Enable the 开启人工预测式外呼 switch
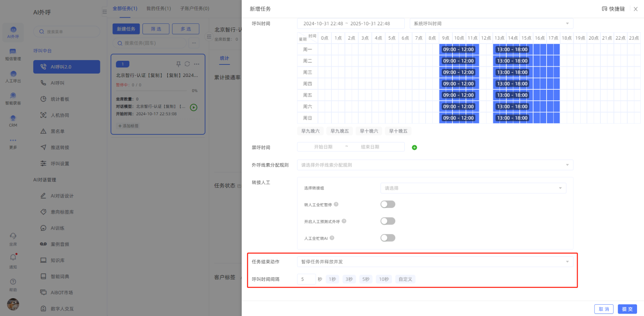 [x=388, y=221]
